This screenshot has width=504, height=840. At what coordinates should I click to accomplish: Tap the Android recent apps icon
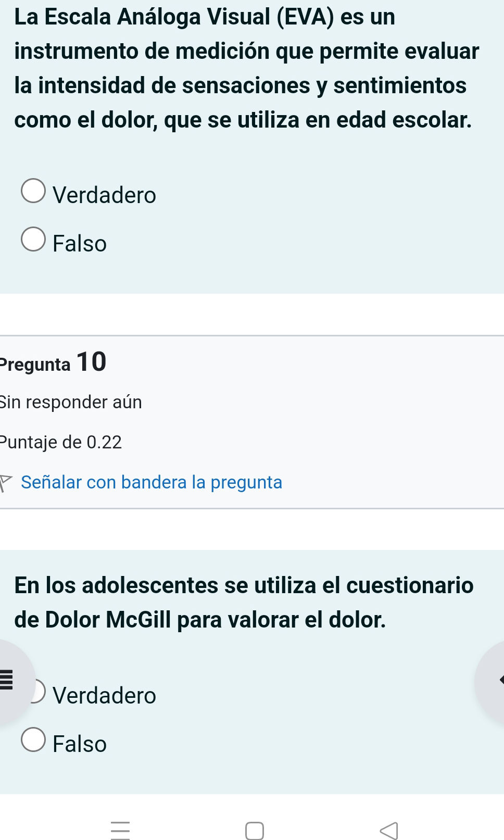click(120, 830)
